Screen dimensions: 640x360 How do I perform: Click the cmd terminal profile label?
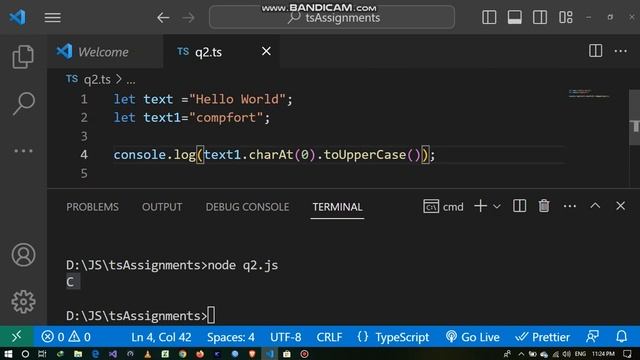pyautogui.click(x=443, y=207)
